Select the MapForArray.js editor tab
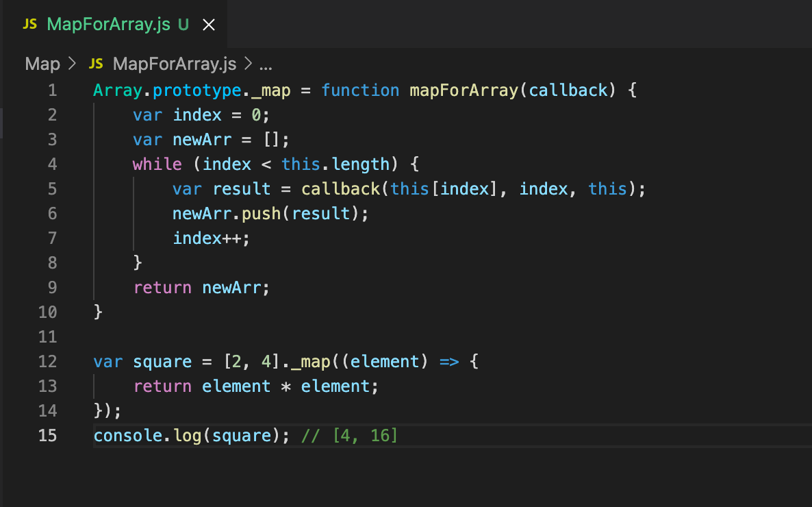This screenshot has height=507, width=812. coord(110,23)
